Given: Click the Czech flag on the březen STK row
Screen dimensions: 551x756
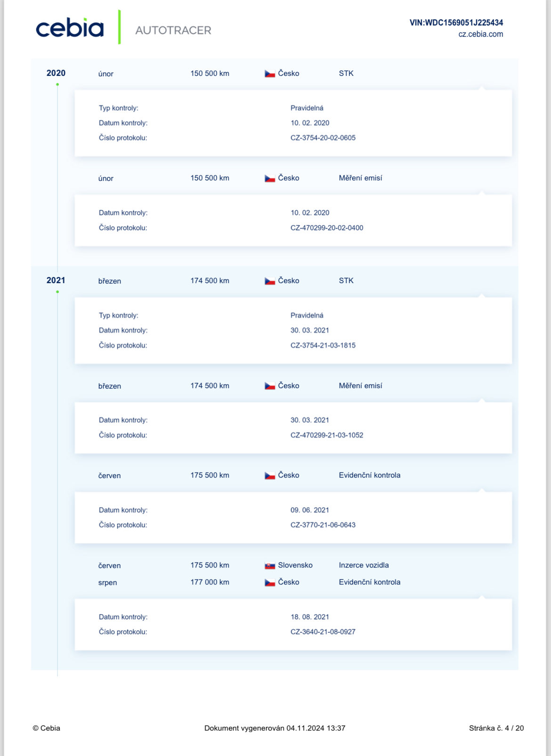Looking at the screenshot, I should tap(270, 281).
